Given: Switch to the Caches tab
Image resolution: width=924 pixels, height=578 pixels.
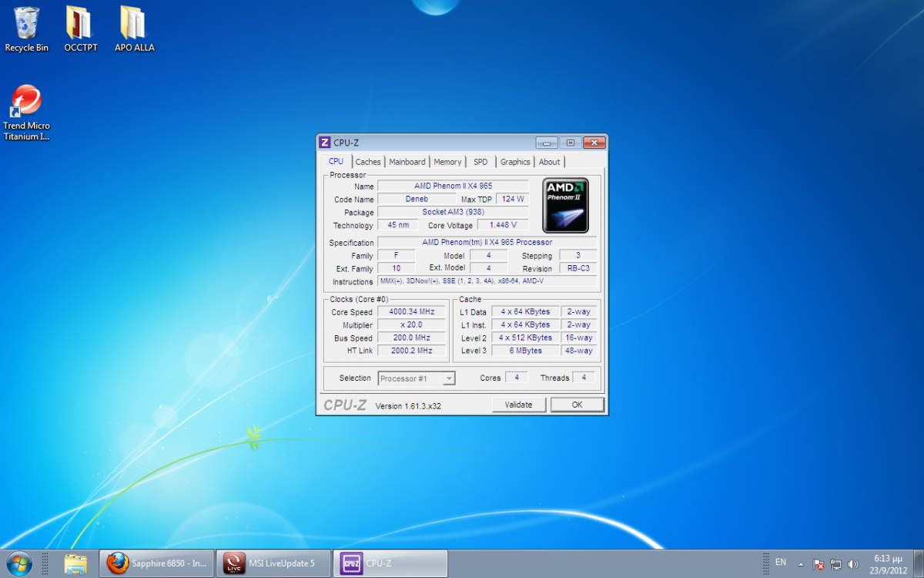Looking at the screenshot, I should click(x=368, y=162).
